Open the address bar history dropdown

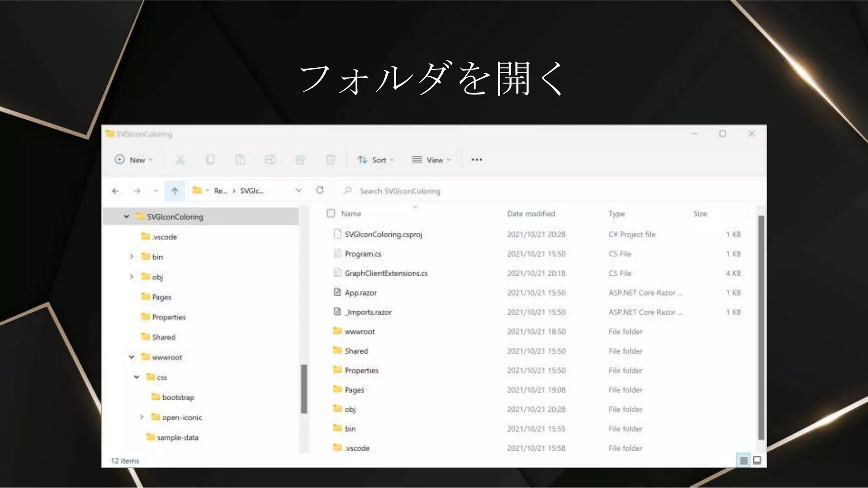point(299,191)
